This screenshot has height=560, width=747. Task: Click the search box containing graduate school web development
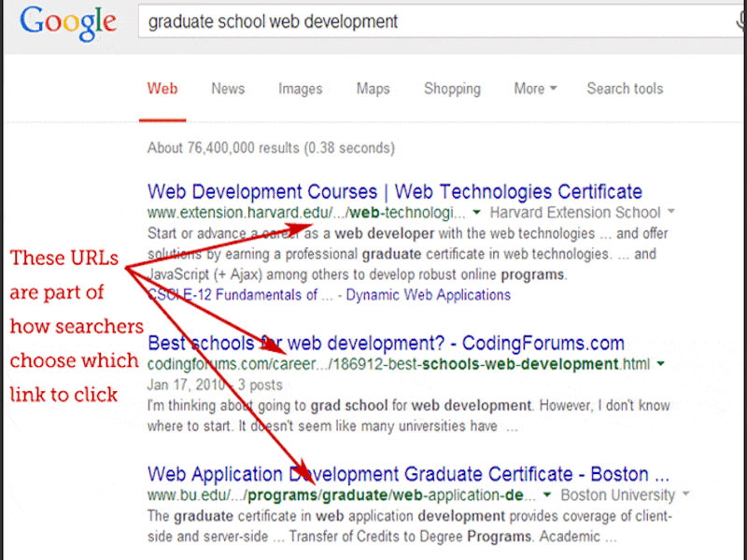point(442,21)
